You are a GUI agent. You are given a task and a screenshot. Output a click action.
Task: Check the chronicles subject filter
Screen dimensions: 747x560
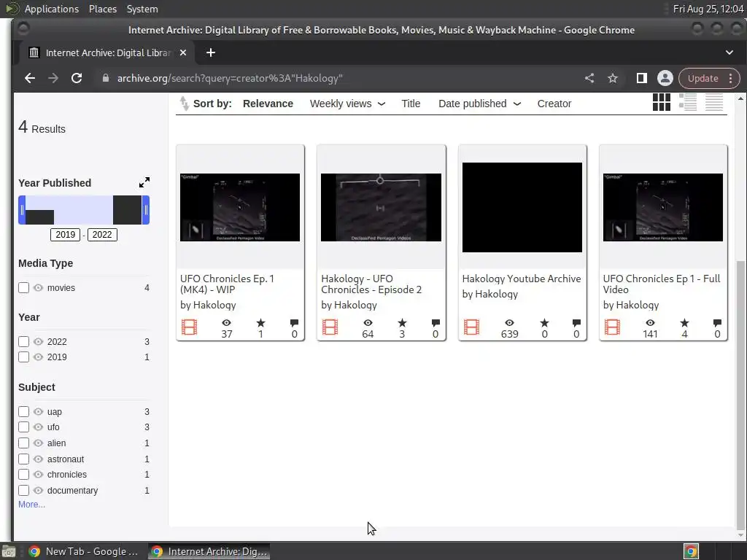pyautogui.click(x=23, y=474)
